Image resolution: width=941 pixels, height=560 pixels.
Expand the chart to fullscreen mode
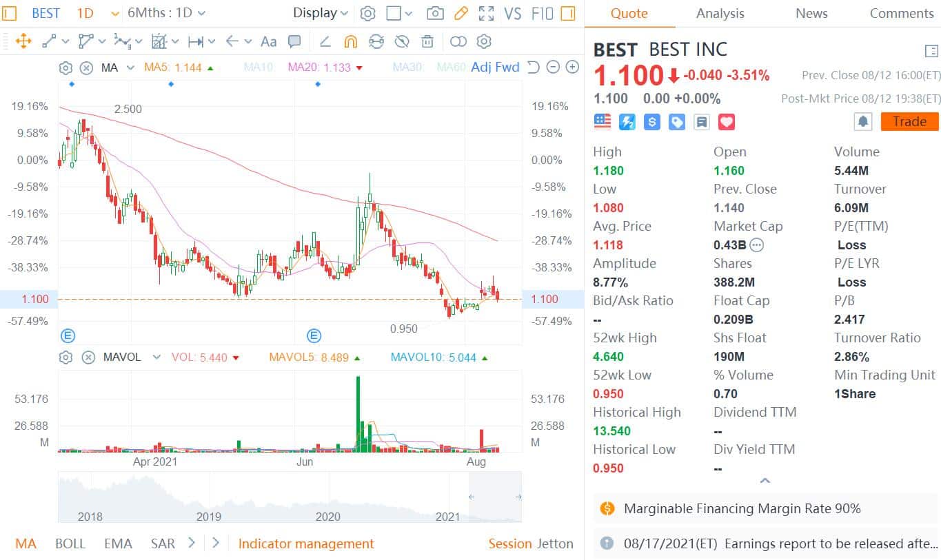(486, 13)
